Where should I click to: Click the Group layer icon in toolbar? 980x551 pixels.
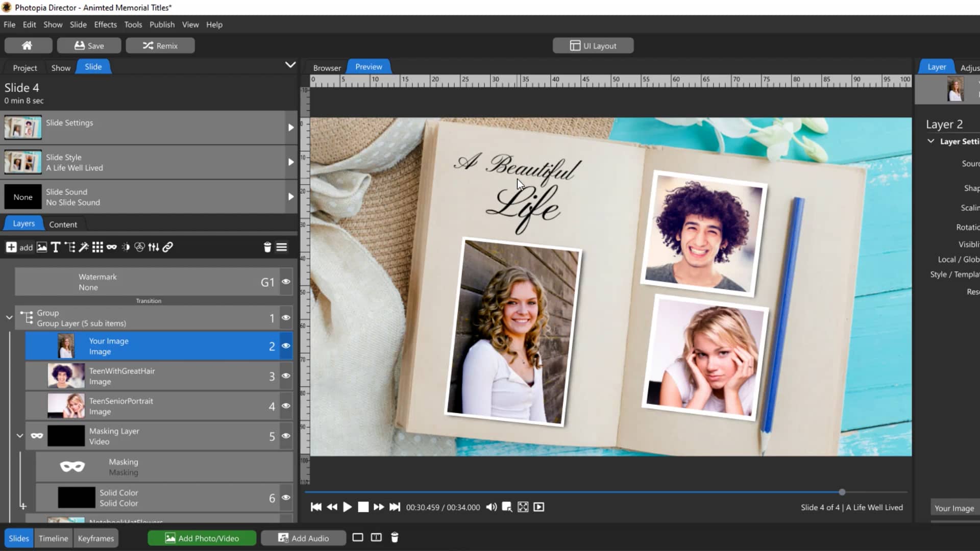(69, 247)
